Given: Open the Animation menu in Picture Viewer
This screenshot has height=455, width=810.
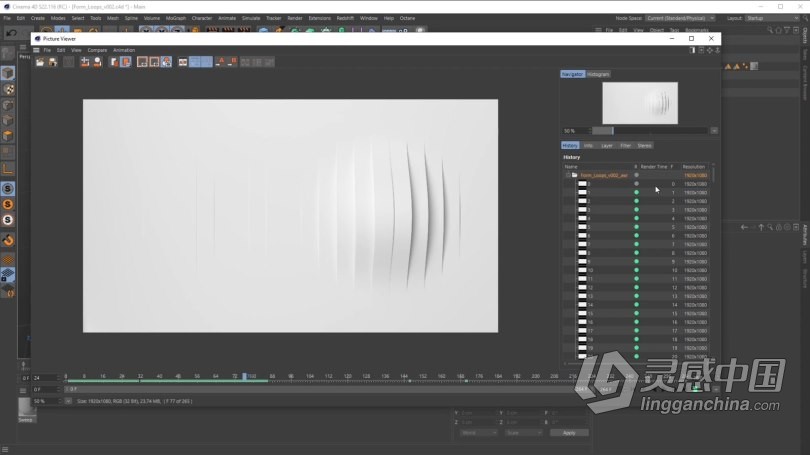Looking at the screenshot, I should [124, 50].
